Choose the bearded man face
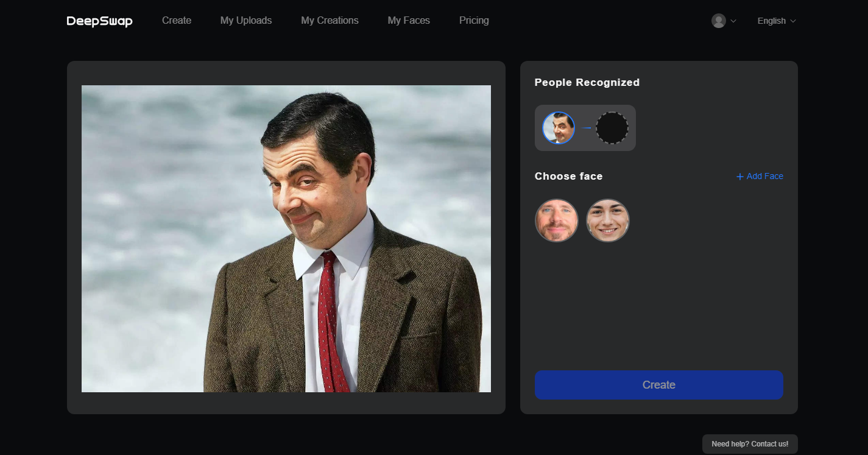Image resolution: width=868 pixels, height=455 pixels. pyautogui.click(x=556, y=220)
